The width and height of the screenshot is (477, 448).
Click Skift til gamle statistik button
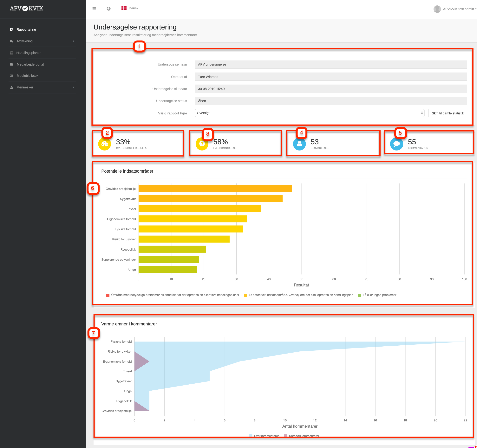coord(448,113)
